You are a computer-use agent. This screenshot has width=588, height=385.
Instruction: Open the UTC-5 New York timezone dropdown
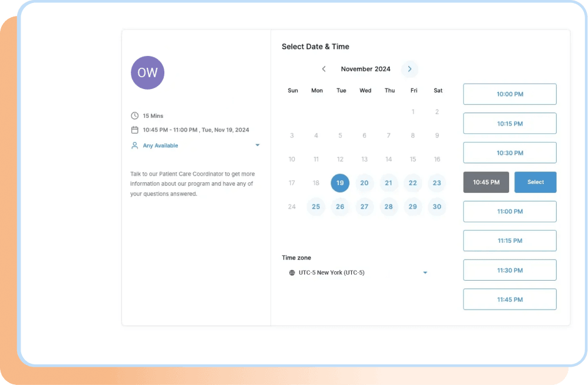425,272
